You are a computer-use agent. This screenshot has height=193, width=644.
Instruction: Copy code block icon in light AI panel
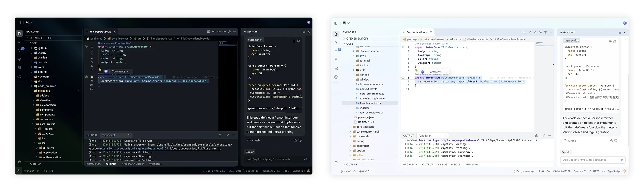coord(614,42)
